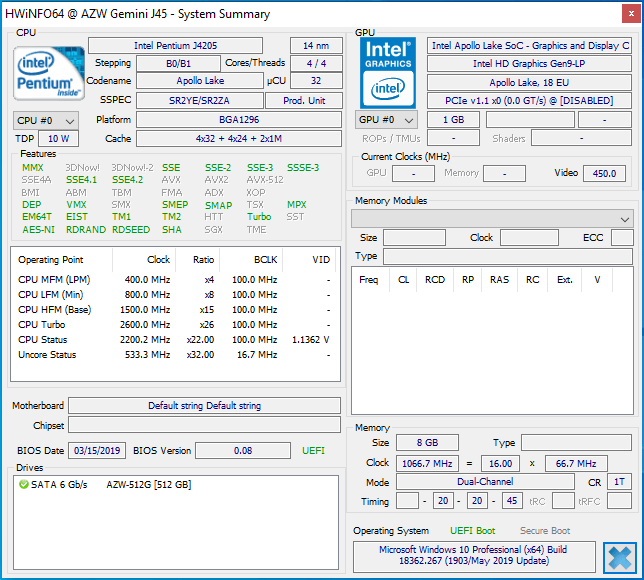Click the empty Chipset field
The image size is (644, 580).
click(204, 425)
